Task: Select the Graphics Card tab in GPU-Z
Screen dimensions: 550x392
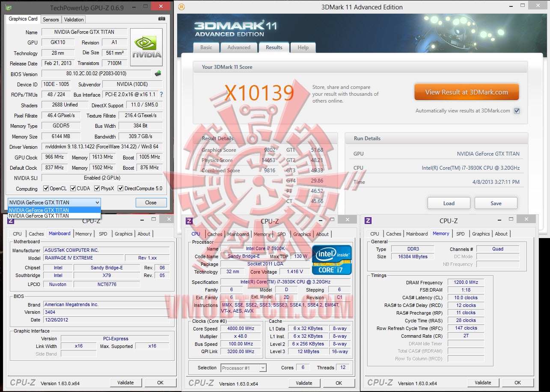Action: coord(23,19)
